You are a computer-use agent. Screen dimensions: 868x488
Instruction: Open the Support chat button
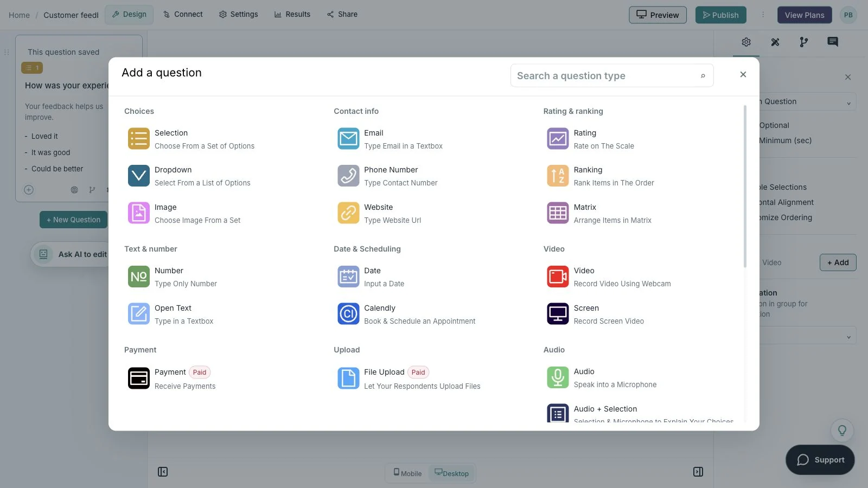point(820,460)
